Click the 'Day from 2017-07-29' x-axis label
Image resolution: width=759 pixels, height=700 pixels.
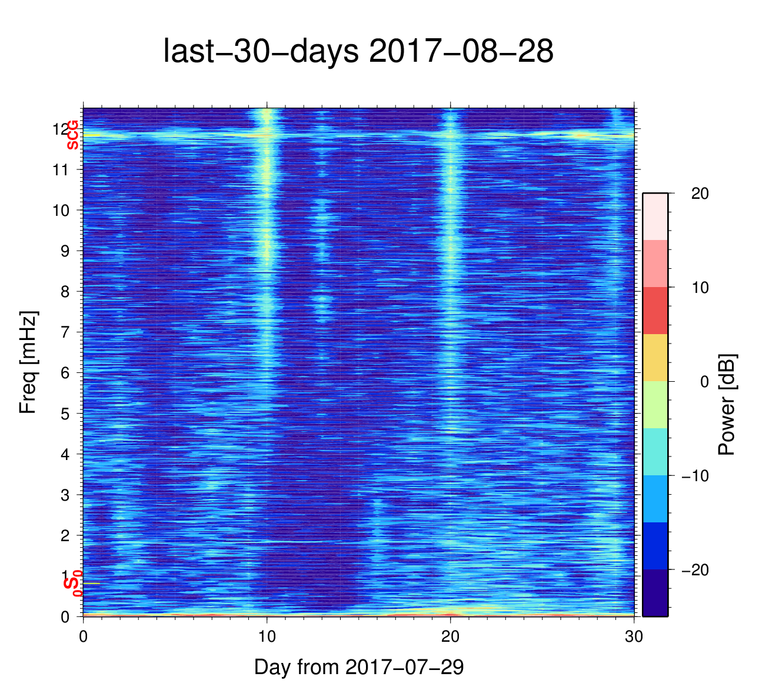click(358, 667)
